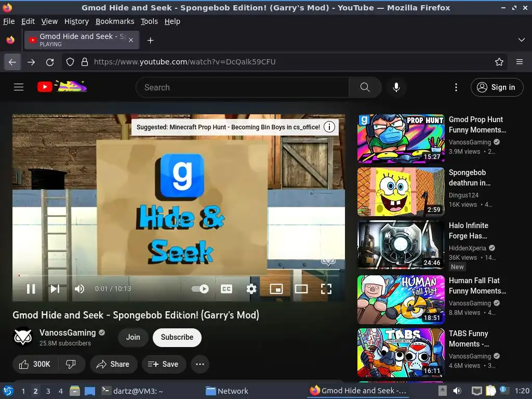Like the video with thumbs up 300K
The width and height of the screenshot is (532, 399).
click(x=35, y=364)
